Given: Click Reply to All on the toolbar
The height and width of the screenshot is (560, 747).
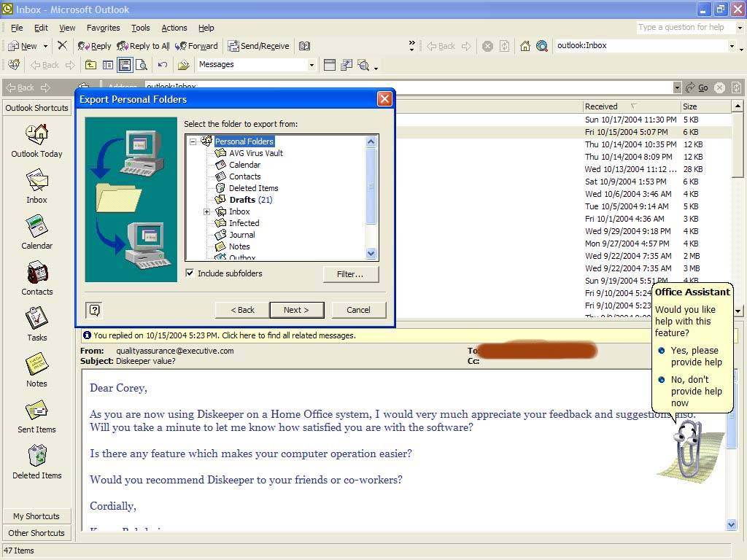Looking at the screenshot, I should pos(144,46).
